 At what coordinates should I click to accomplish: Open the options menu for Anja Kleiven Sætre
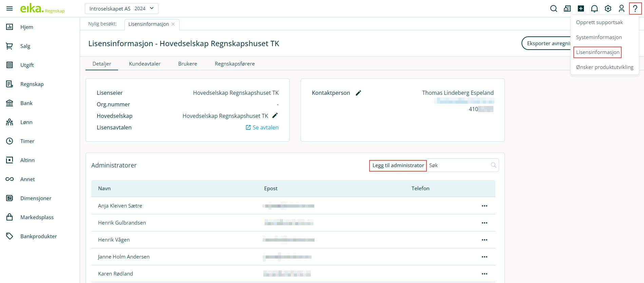coord(484,206)
